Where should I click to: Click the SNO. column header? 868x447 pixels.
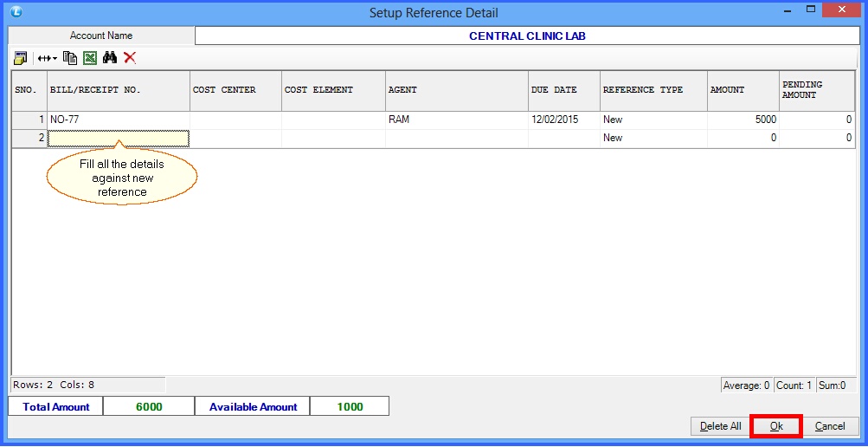29,90
